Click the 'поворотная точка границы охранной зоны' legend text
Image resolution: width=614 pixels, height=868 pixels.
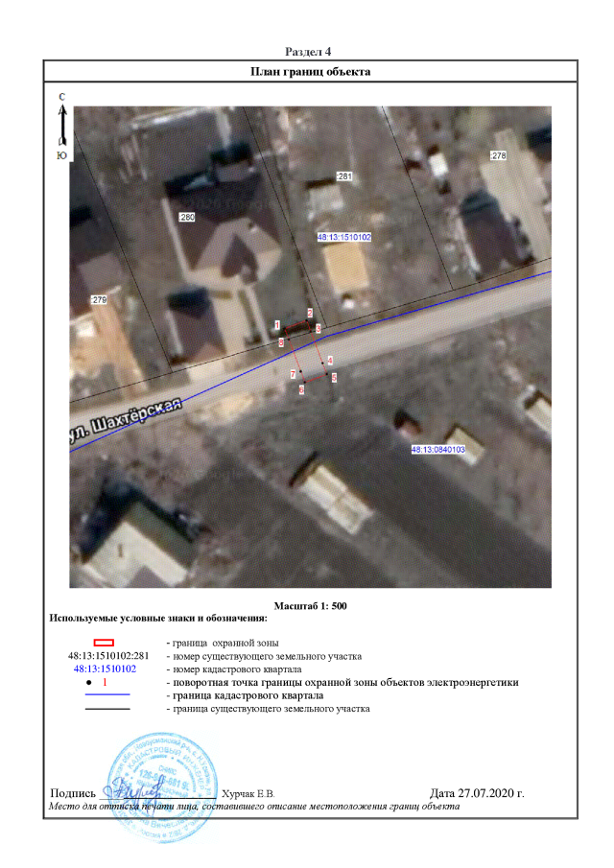342,683
